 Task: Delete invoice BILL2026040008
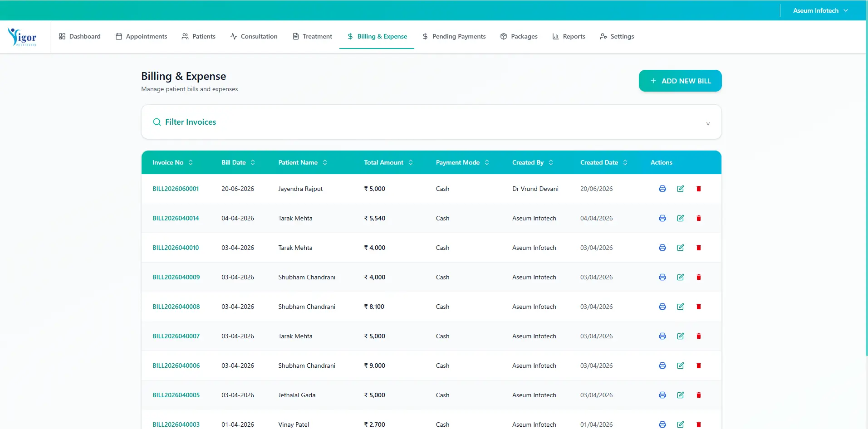698,307
